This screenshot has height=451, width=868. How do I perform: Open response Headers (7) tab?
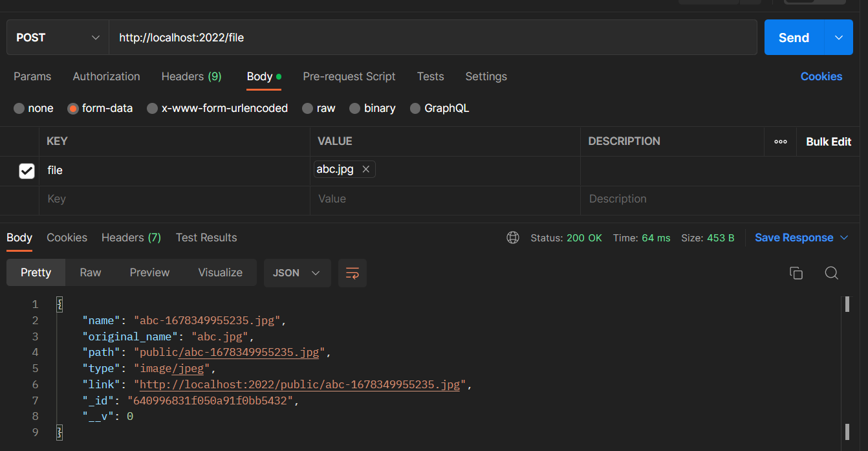pyautogui.click(x=131, y=237)
